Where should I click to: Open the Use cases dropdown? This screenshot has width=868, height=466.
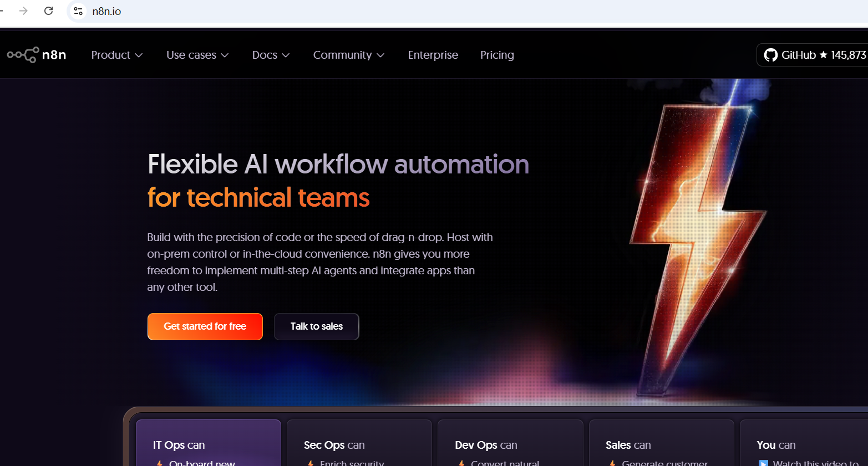[x=197, y=55]
